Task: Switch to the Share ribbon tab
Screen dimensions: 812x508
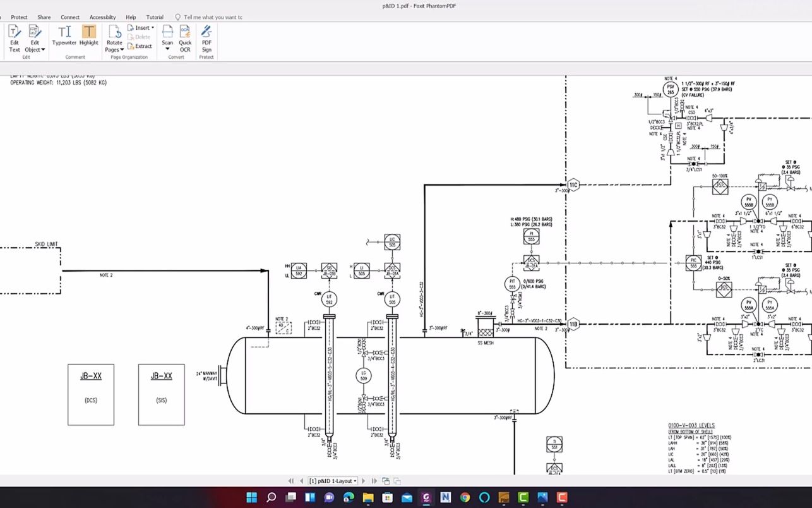Action: click(x=44, y=17)
